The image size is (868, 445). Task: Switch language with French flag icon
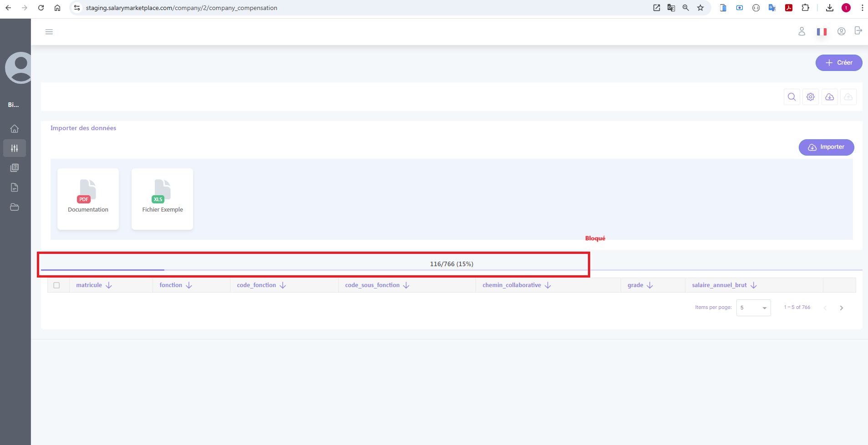pos(822,32)
